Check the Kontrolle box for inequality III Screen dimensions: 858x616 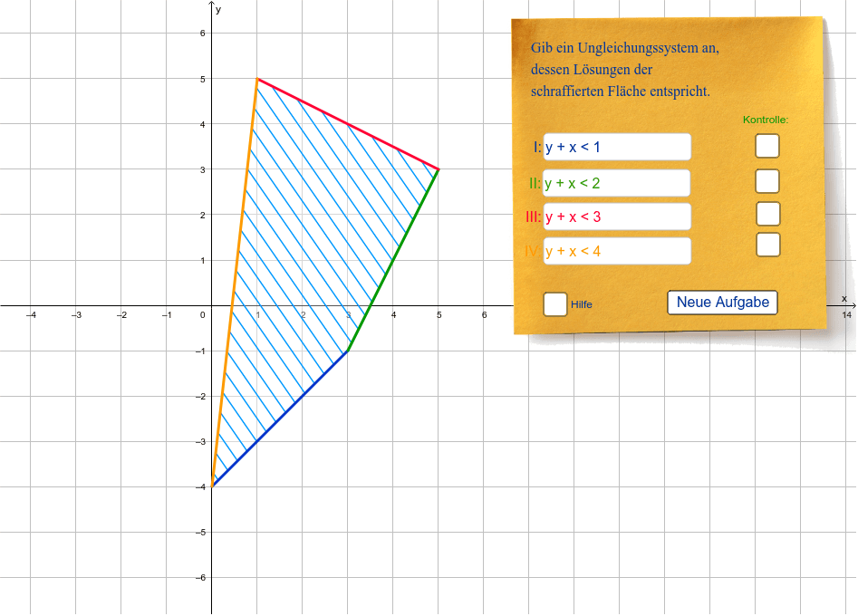click(768, 214)
